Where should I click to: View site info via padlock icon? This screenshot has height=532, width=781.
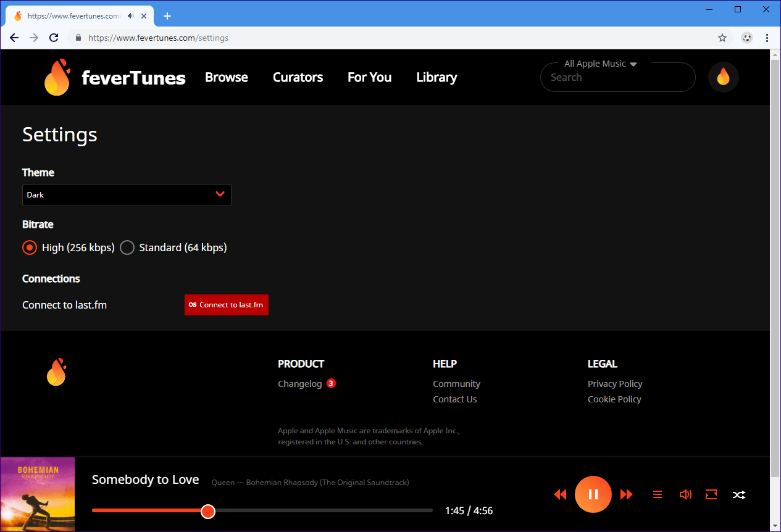(x=78, y=38)
